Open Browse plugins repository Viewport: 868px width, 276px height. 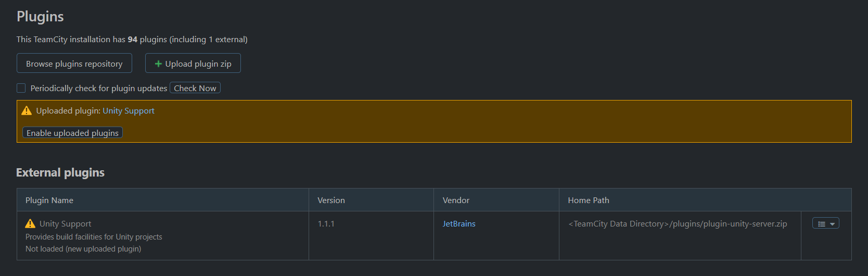click(74, 64)
